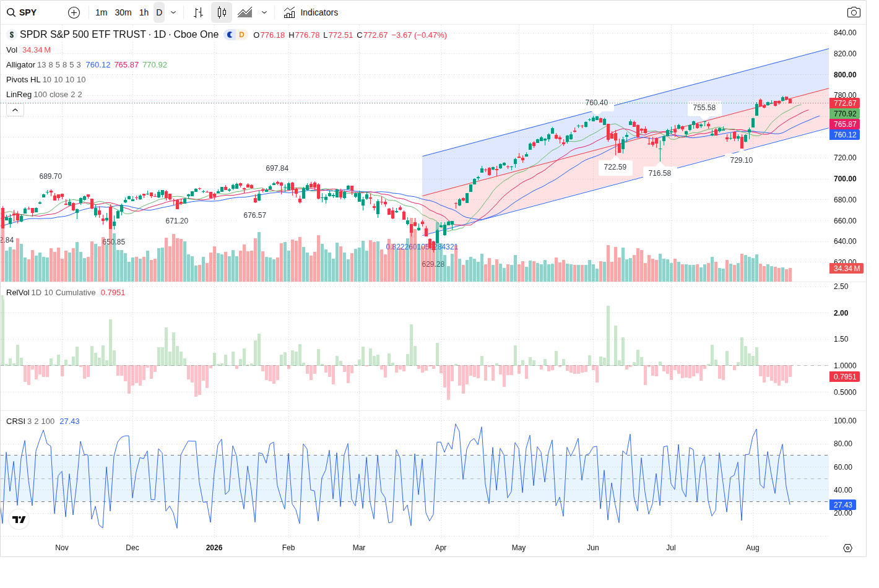Click the 755.58 pivot high label
This screenshot has width=879, height=588.
[x=704, y=108]
